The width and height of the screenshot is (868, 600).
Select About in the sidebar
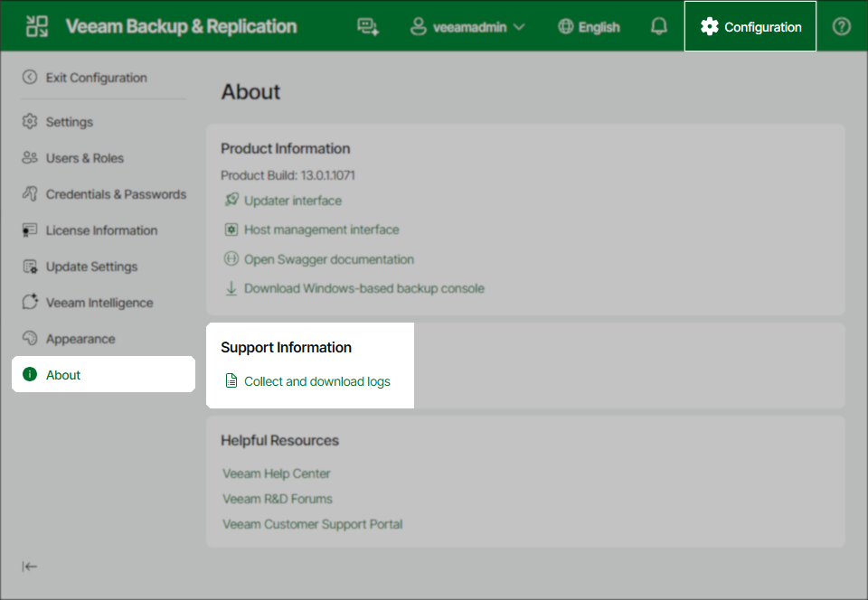63,373
